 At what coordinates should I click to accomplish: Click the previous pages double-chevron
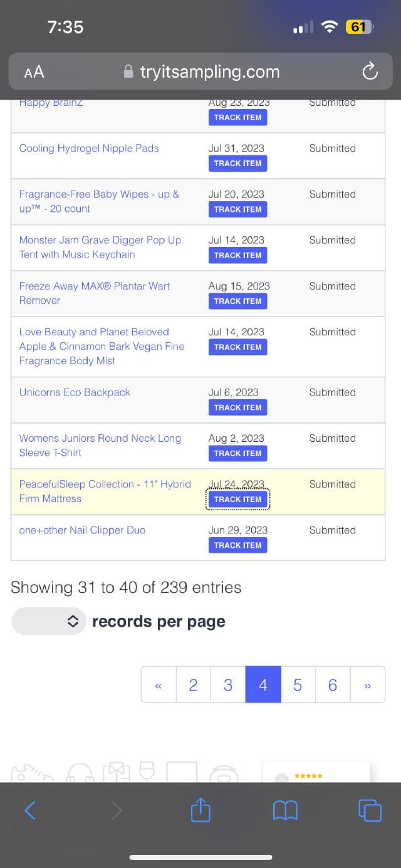point(159,685)
